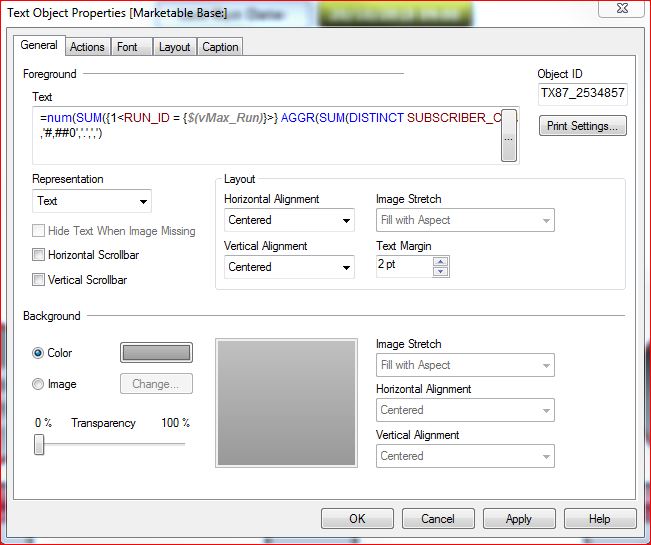Click the Text Margin value field
The width and height of the screenshot is (651, 545).
click(404, 266)
